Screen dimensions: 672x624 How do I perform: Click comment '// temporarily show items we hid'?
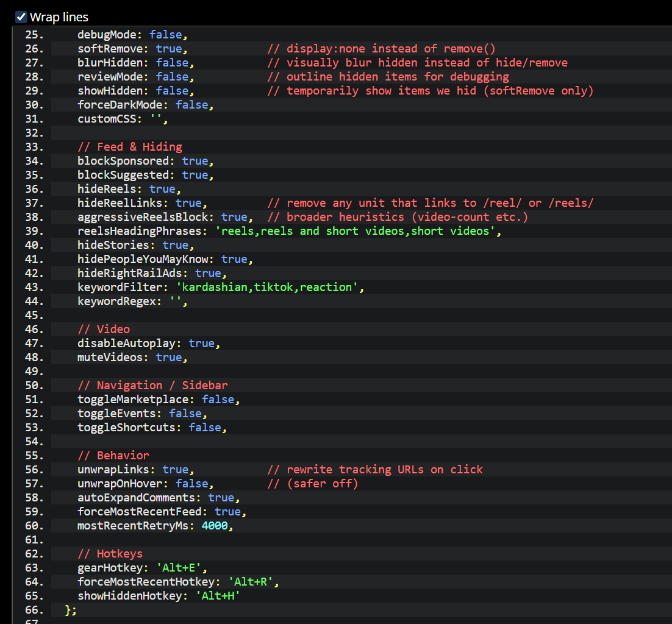[x=372, y=91]
